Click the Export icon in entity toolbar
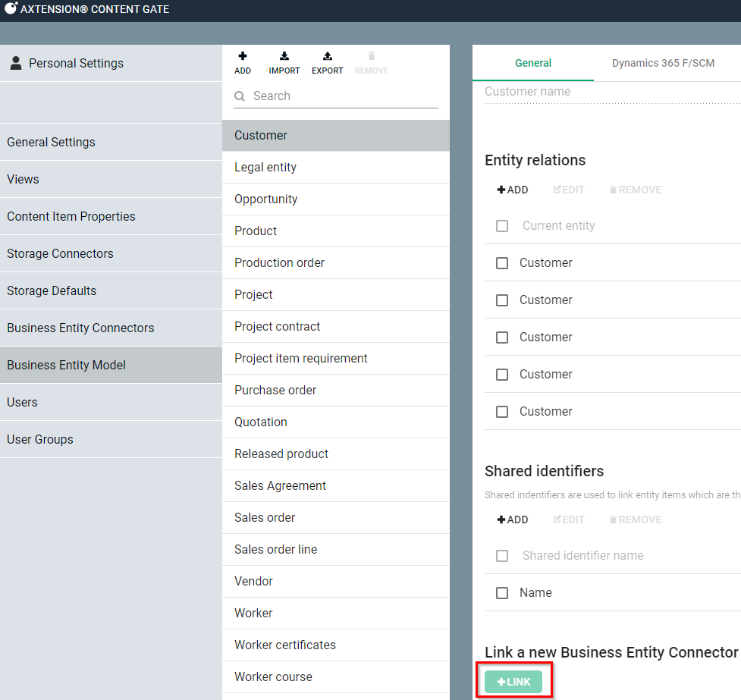This screenshot has height=700, width=741. coord(327,57)
